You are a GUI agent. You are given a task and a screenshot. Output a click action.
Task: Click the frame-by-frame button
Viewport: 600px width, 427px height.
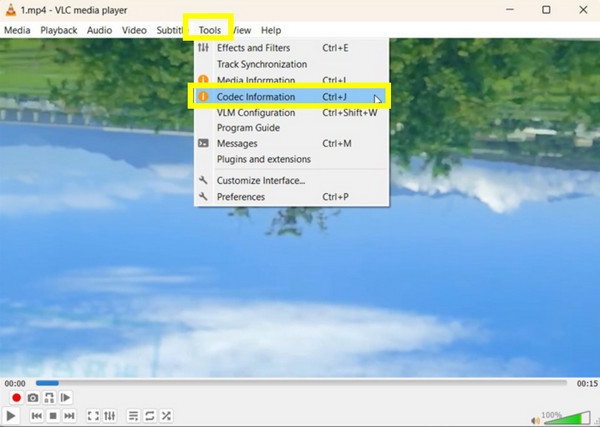click(65, 398)
